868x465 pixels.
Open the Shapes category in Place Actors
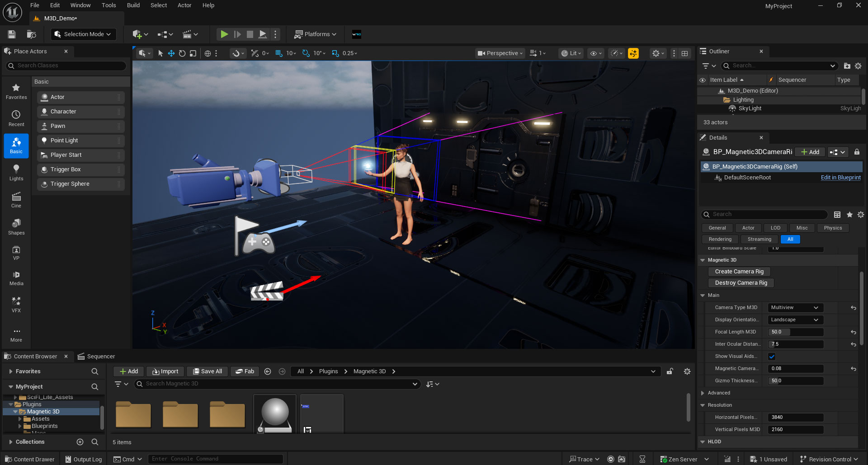point(16,227)
